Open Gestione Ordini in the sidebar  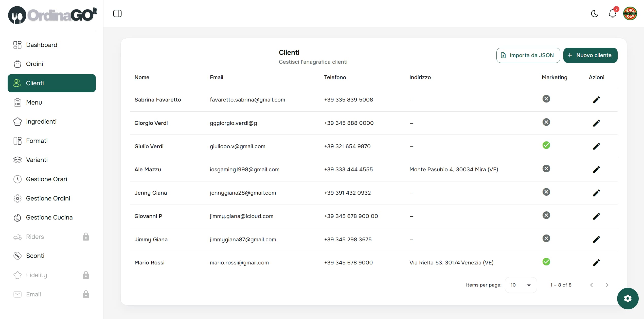pos(52,198)
